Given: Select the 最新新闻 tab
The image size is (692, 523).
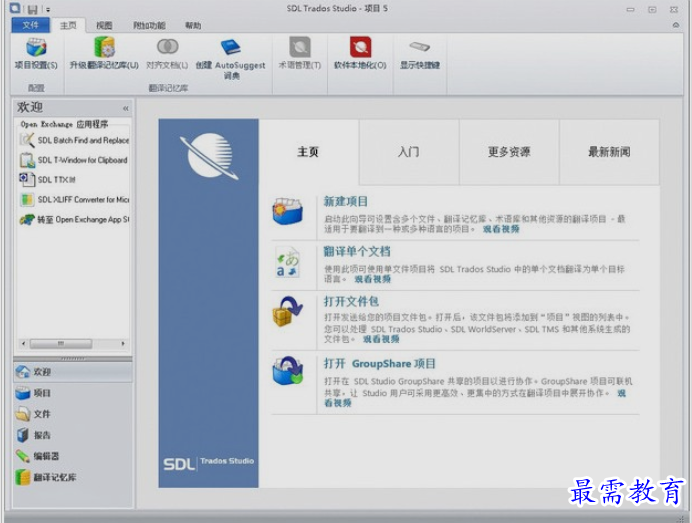Looking at the screenshot, I should pos(609,152).
